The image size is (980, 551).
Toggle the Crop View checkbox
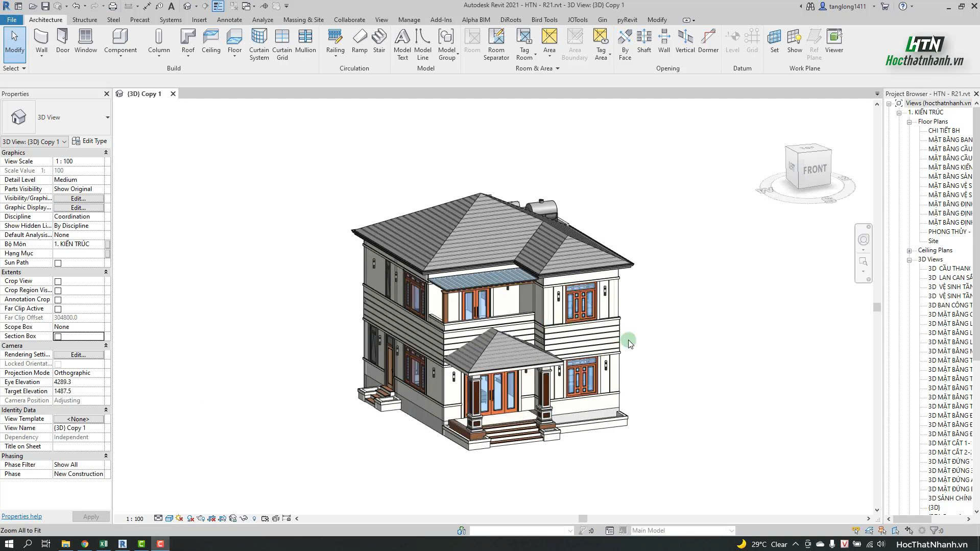click(58, 281)
